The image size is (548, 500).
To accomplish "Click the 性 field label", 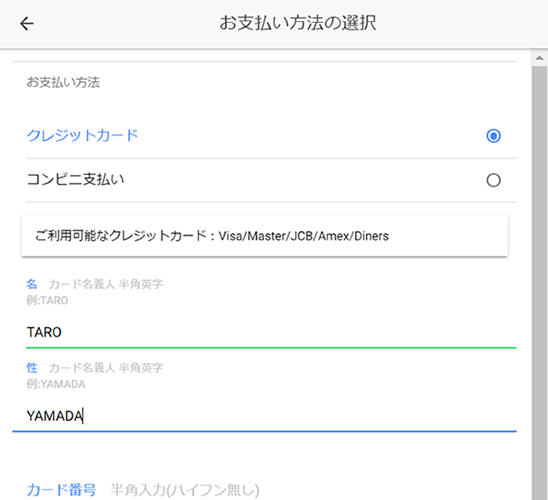I will (31, 368).
